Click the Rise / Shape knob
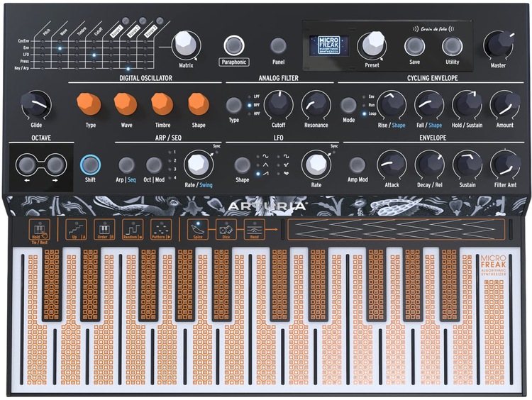 392,104
